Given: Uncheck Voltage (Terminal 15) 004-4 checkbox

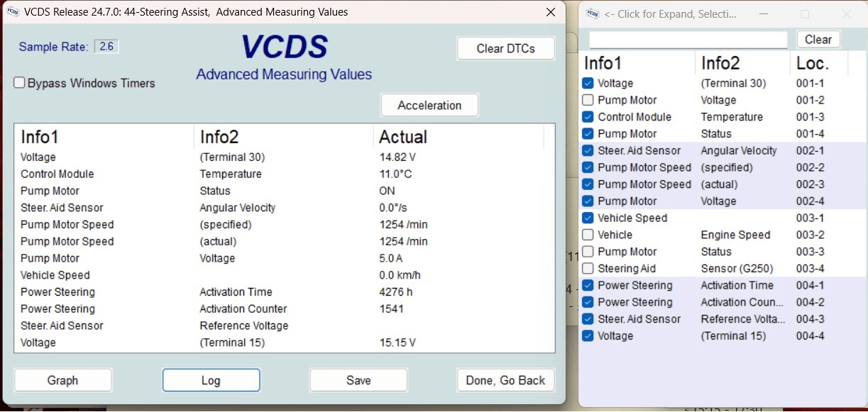Looking at the screenshot, I should tap(588, 335).
